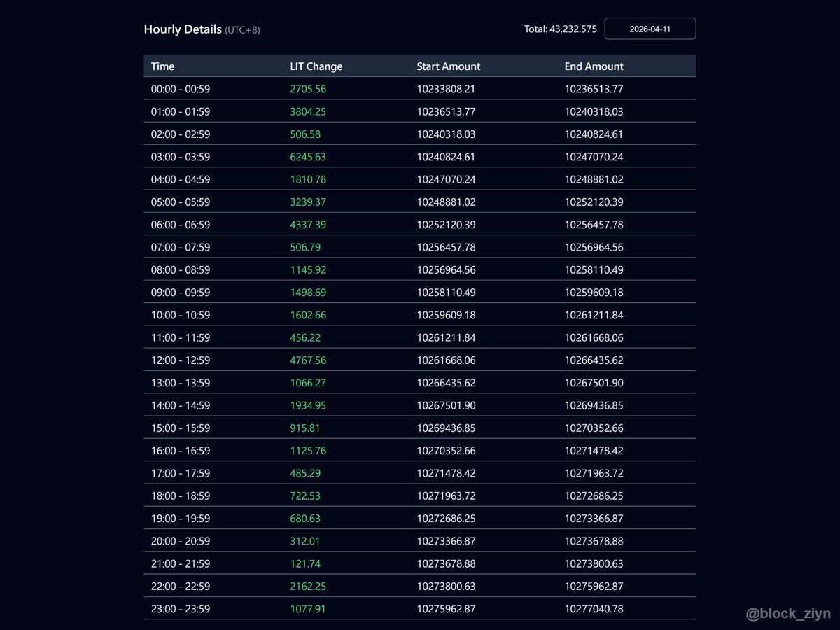The height and width of the screenshot is (630, 840).
Task: Click LIT change value 506.58
Action: click(305, 134)
